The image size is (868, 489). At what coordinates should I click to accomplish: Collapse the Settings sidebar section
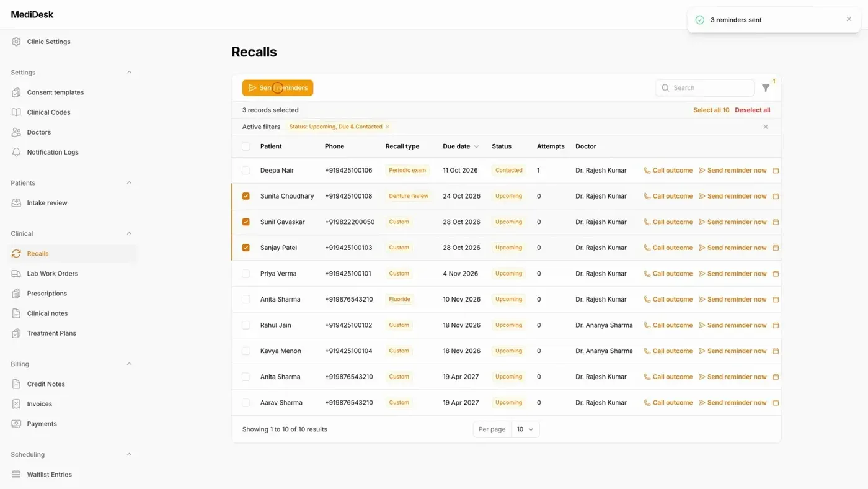(x=129, y=73)
